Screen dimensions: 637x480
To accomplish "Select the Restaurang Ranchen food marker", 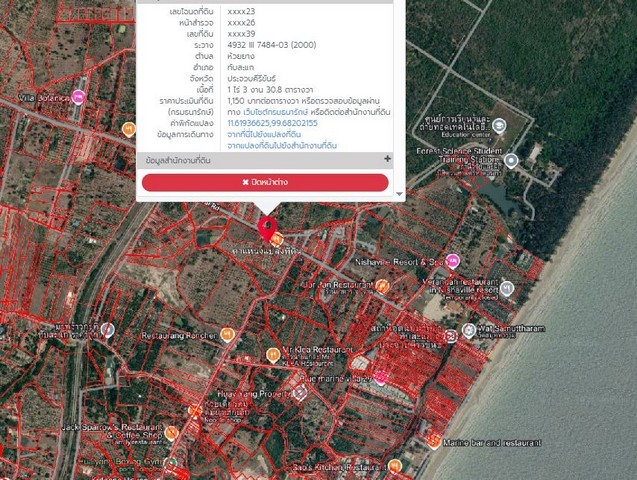I will tap(228, 334).
